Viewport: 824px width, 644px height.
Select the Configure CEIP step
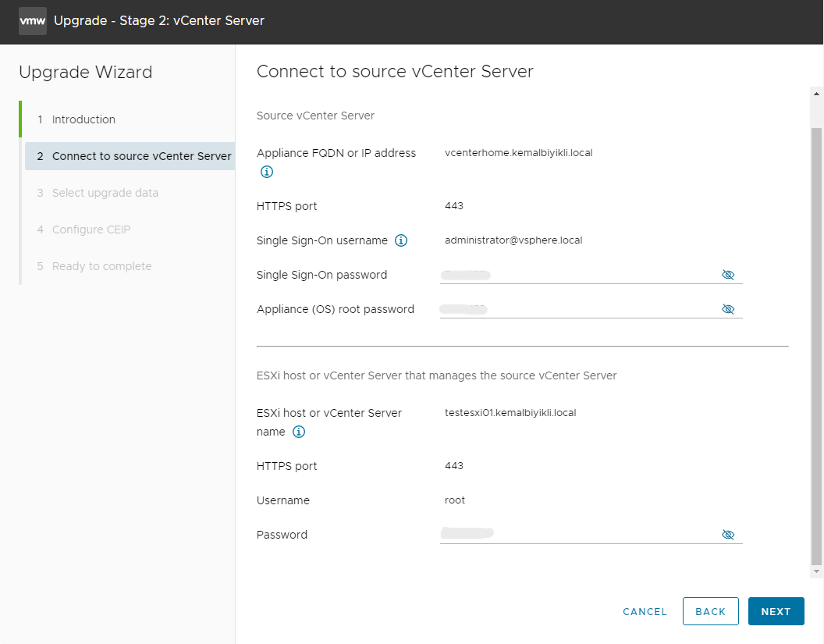coord(91,229)
